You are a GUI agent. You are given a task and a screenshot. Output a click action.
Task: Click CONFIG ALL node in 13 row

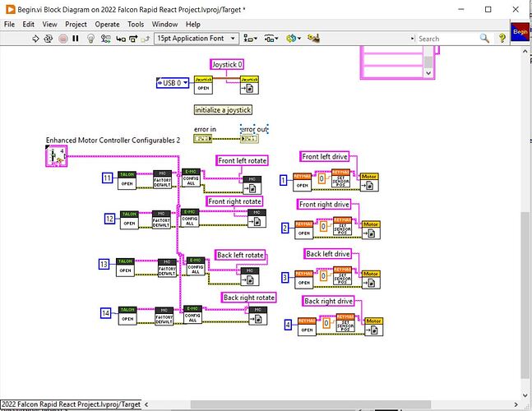(196, 266)
